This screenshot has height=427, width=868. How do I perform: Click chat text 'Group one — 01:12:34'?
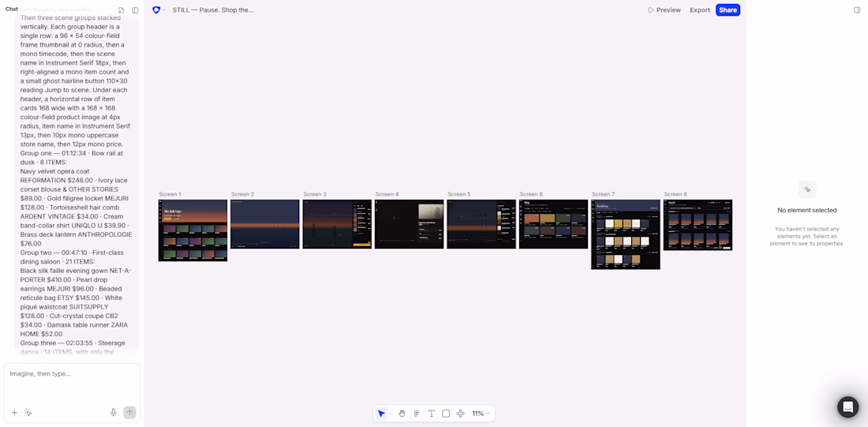point(54,153)
